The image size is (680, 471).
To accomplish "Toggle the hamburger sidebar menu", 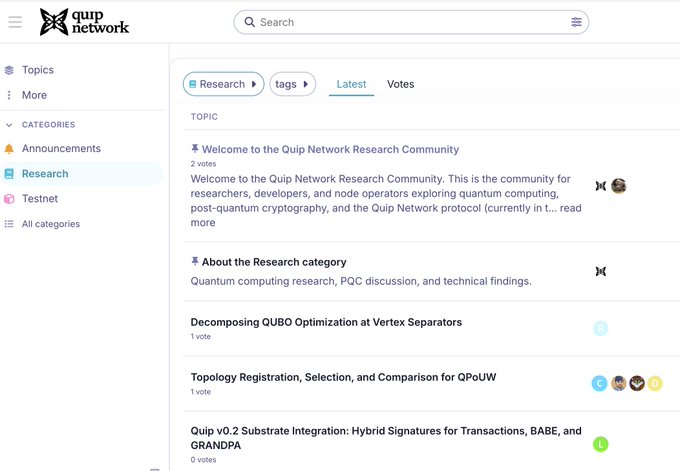I will coord(15,22).
